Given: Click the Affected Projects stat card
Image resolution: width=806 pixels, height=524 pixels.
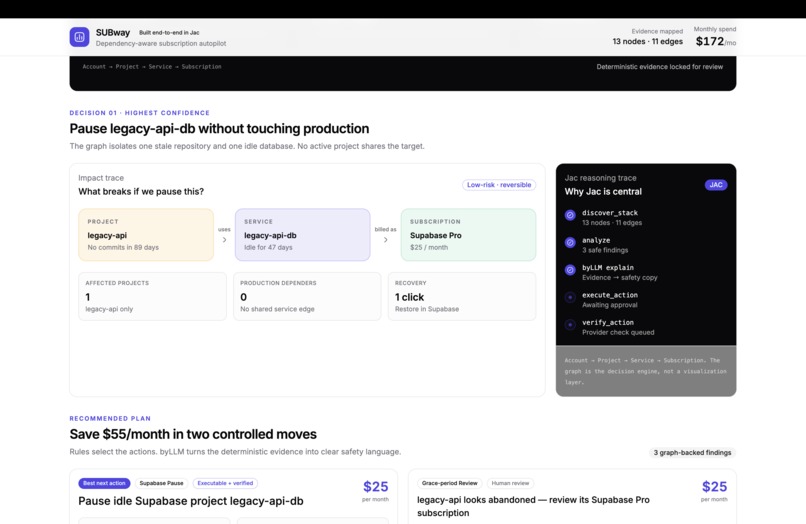Looking at the screenshot, I should click(x=152, y=296).
